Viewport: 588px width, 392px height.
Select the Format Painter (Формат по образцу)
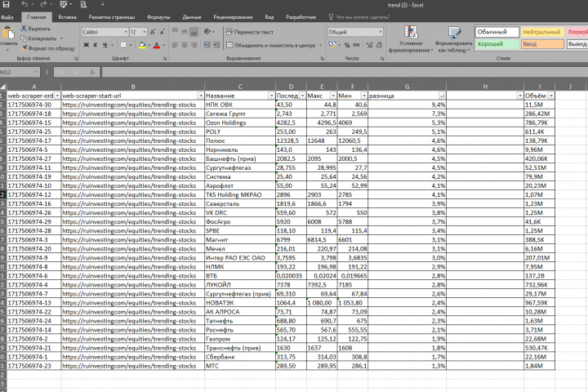coord(48,48)
